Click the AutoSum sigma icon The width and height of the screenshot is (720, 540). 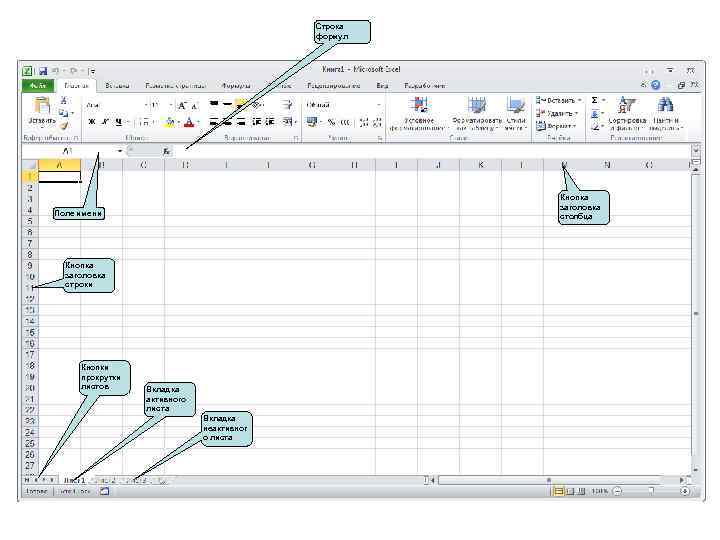[595, 100]
